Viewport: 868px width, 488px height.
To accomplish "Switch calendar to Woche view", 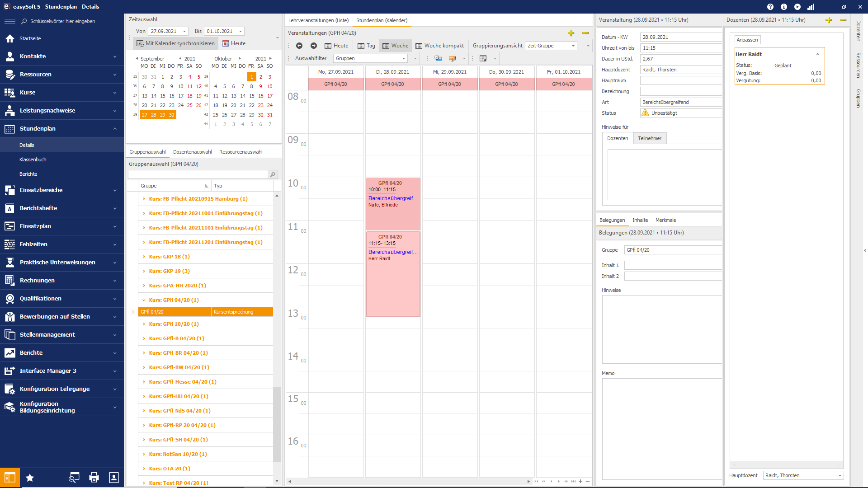I will pos(396,46).
